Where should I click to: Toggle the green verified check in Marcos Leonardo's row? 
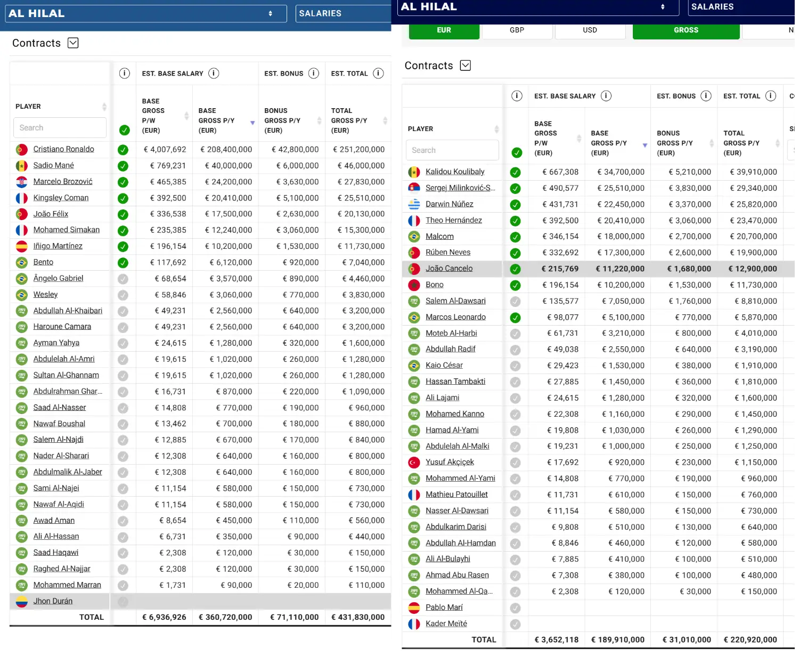click(x=515, y=318)
